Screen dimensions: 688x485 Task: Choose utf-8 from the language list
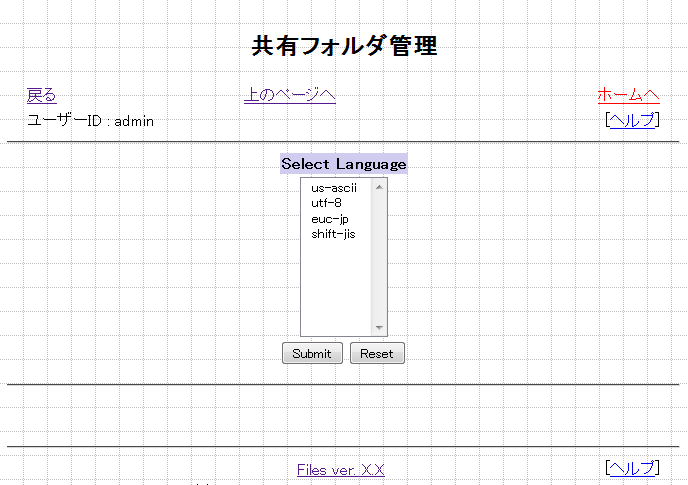pos(327,203)
